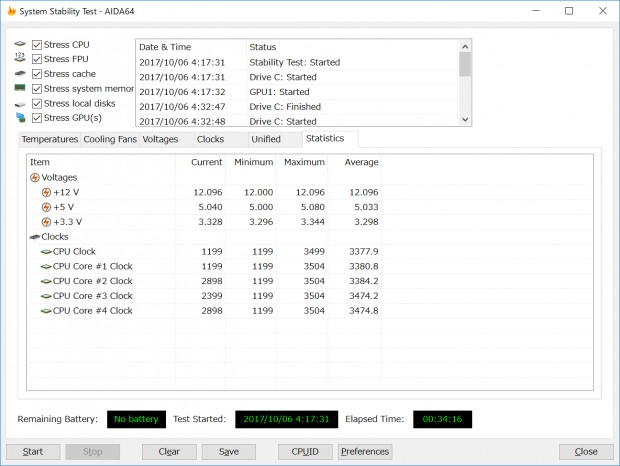Click the Close button at bottom right
The width and height of the screenshot is (620, 466).
pyautogui.click(x=586, y=452)
